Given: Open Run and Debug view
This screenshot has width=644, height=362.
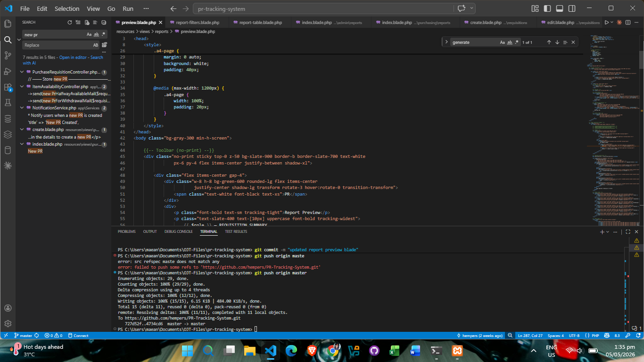Looking at the screenshot, I should [8, 72].
